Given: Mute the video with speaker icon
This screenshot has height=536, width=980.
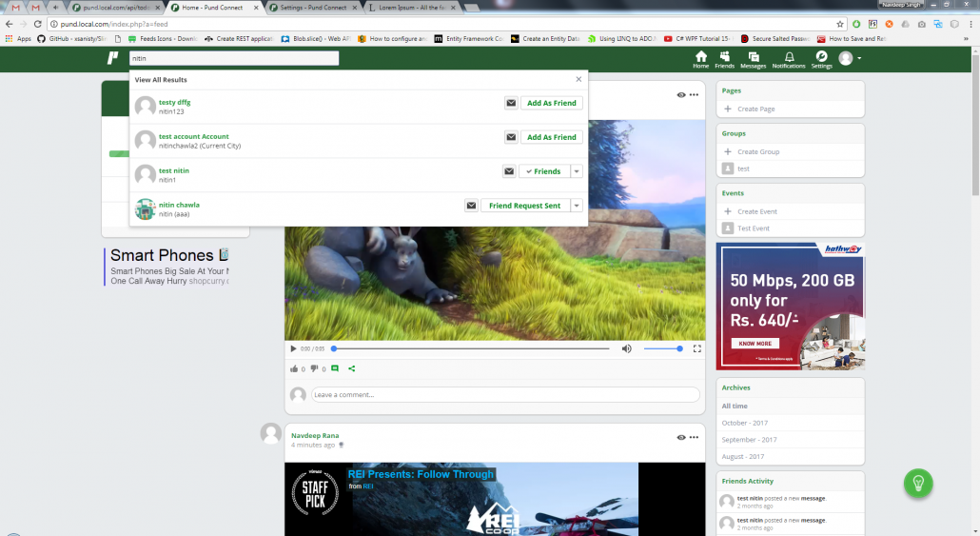Looking at the screenshot, I should (x=626, y=348).
